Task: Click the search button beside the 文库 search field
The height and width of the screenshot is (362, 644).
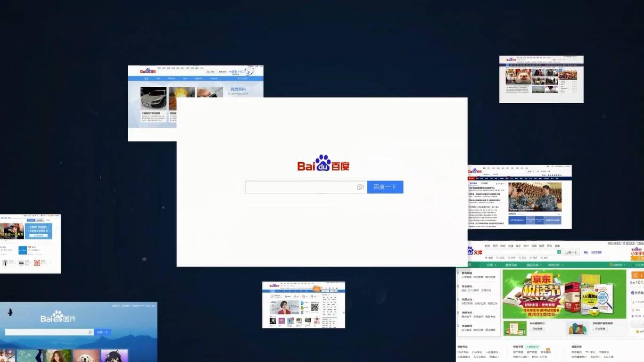Action: [x=571, y=252]
